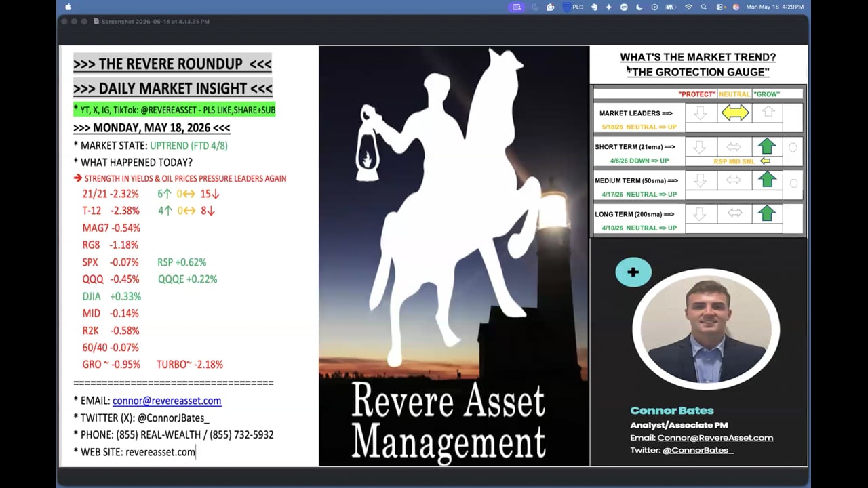The height and width of the screenshot is (488, 868).
Task: Click "WHAT'S THE MARKET TREND?" heading
Action: (x=698, y=58)
